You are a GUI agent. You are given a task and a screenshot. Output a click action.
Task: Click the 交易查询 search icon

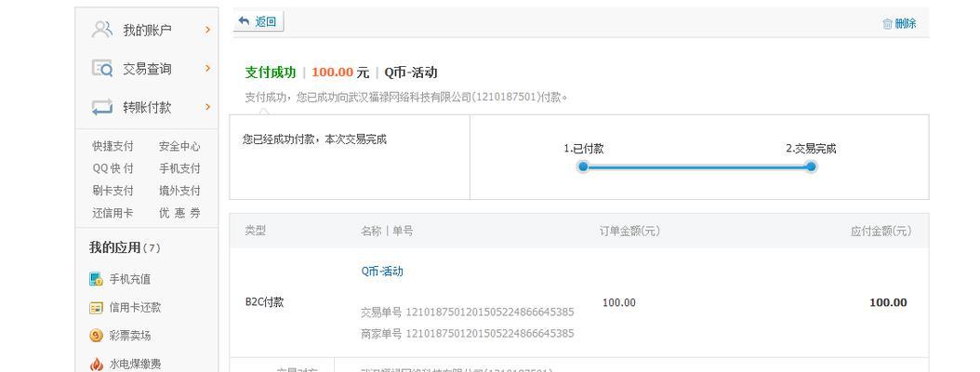click(102, 68)
